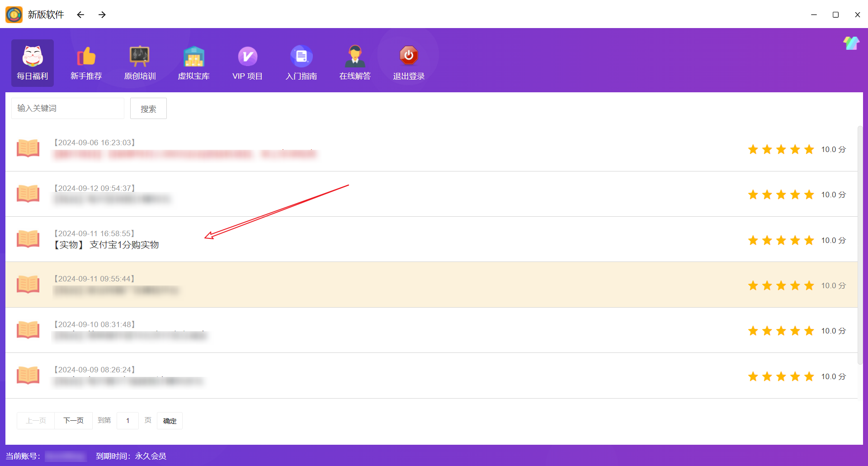Click the shirt skin-theme icon
Image resolution: width=868 pixels, height=466 pixels.
851,43
